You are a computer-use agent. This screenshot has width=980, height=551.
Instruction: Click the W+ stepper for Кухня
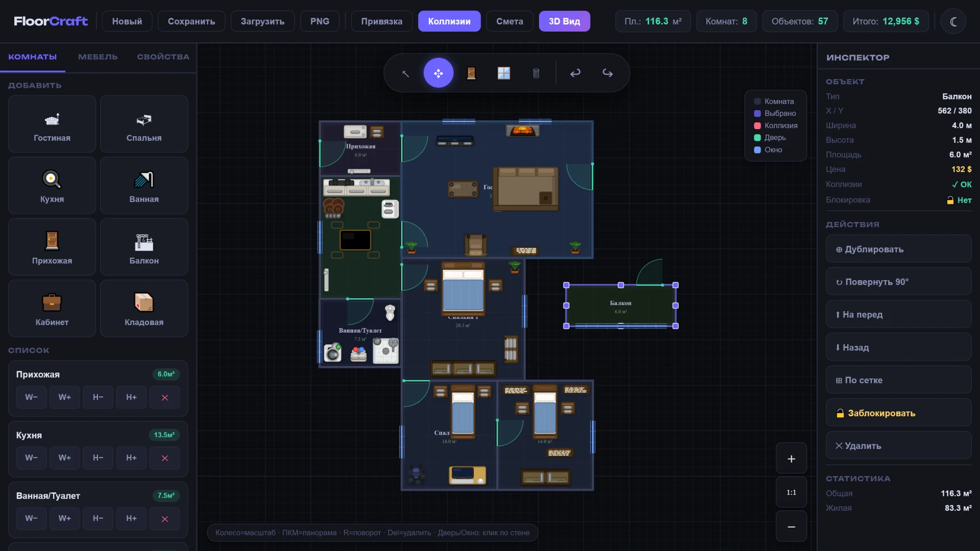[64, 458]
